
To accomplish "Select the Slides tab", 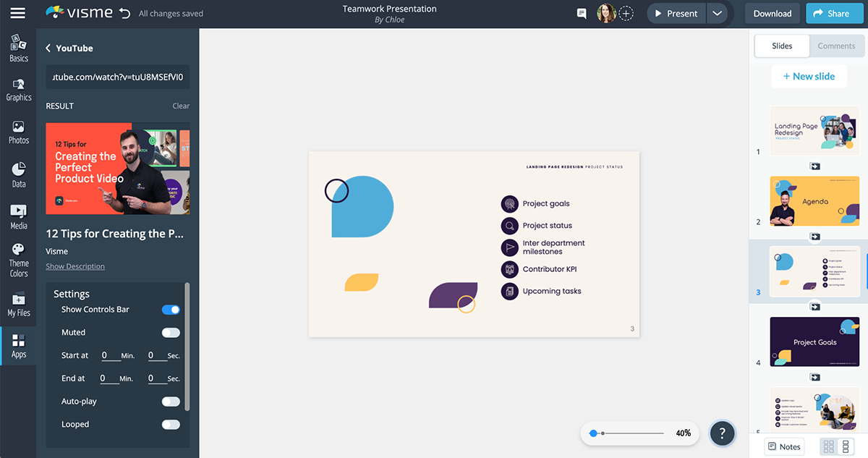I will [x=782, y=46].
